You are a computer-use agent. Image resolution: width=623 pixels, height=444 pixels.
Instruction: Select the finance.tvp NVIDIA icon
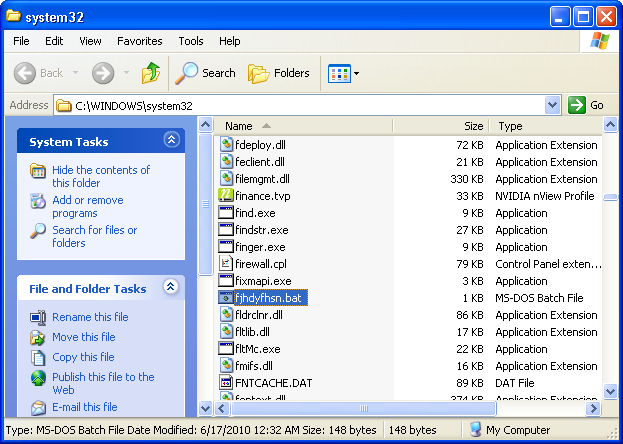point(226,196)
